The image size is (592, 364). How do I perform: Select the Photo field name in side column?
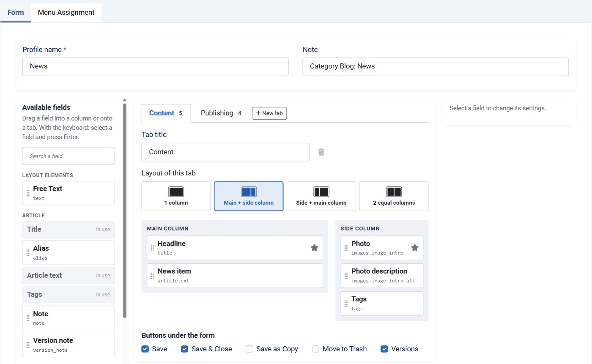[x=361, y=244]
